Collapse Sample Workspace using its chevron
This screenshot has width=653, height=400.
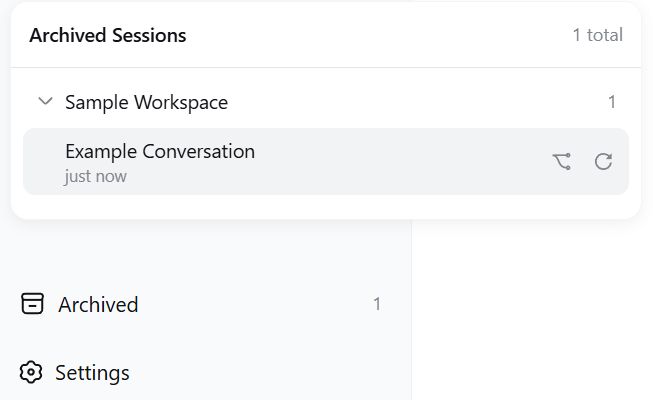pos(45,101)
